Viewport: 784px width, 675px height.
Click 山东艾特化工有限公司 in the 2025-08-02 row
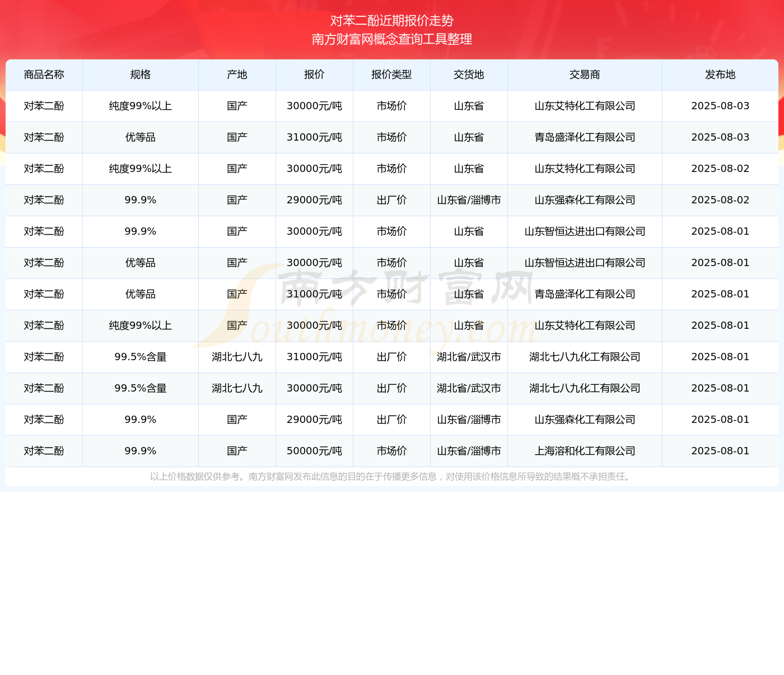[x=585, y=169]
